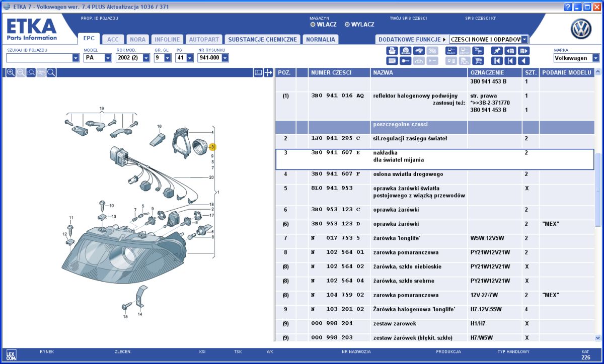Click the PODANIE MODELU column header
The image size is (604, 364).
click(566, 72)
